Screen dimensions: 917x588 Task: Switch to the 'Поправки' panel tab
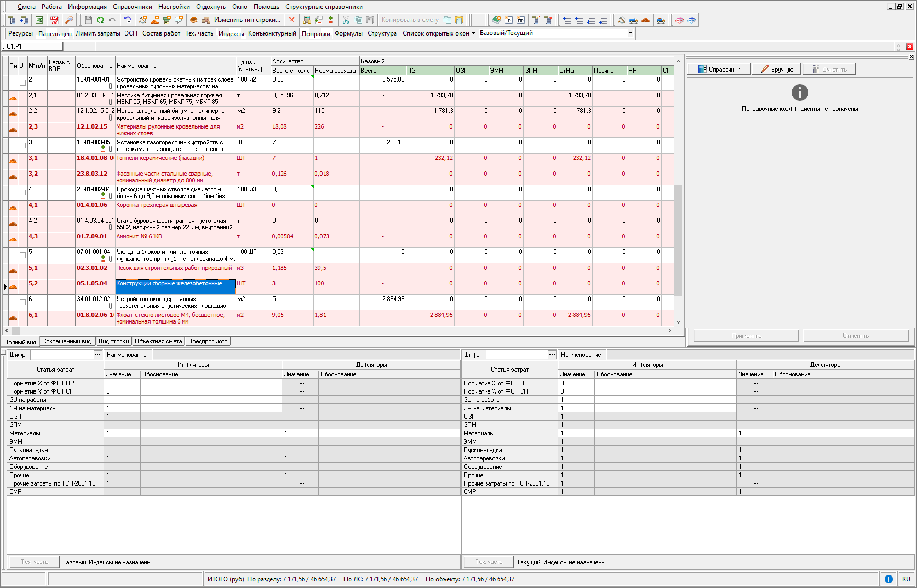pos(316,33)
